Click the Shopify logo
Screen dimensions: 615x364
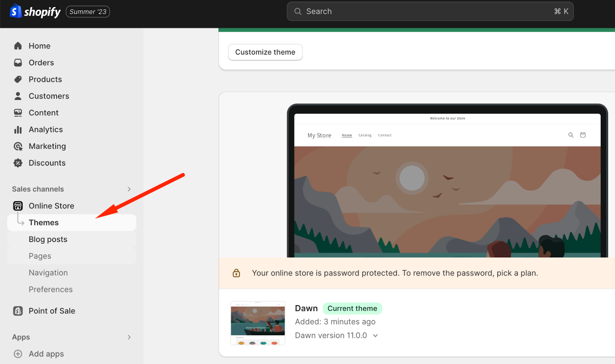click(35, 11)
